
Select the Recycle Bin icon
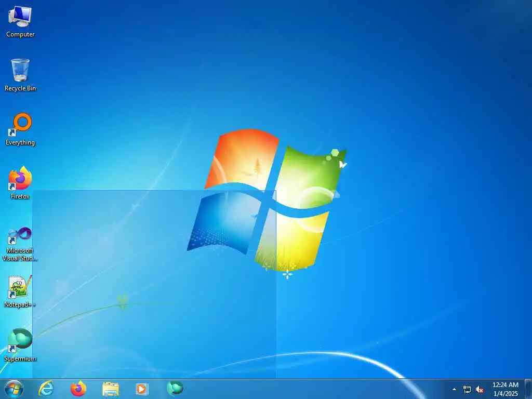click(20, 75)
